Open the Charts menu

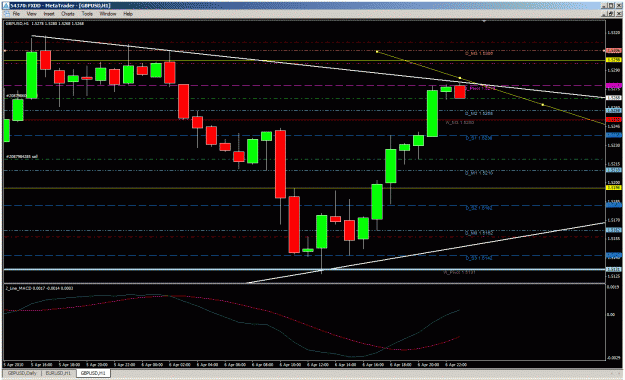click(x=67, y=14)
